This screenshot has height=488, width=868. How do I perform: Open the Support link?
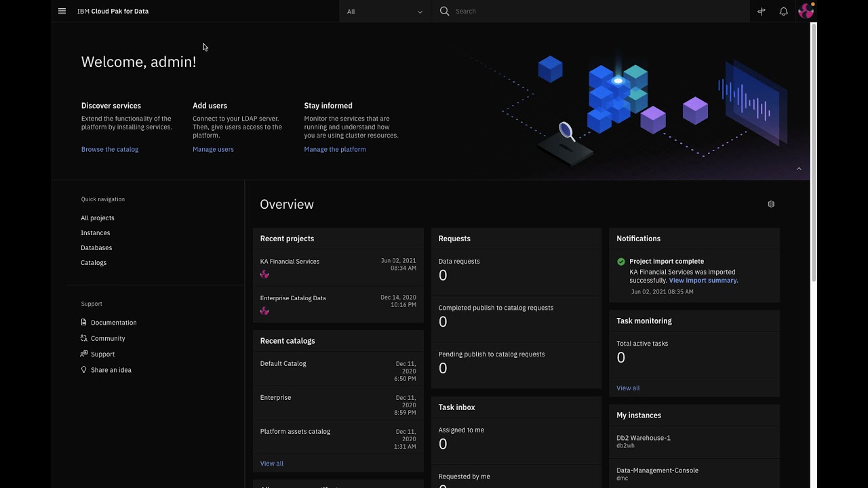pyautogui.click(x=103, y=354)
